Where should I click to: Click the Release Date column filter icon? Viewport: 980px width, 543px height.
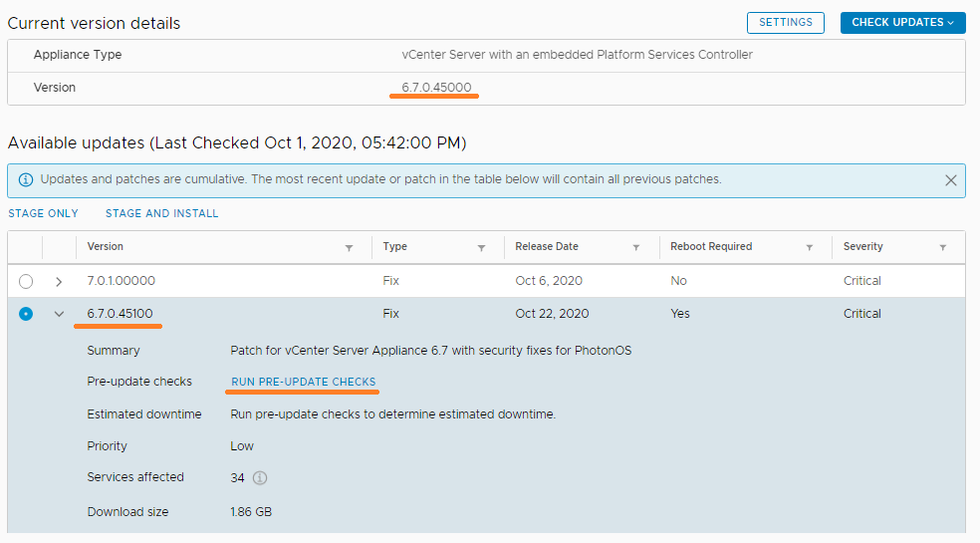[636, 247]
